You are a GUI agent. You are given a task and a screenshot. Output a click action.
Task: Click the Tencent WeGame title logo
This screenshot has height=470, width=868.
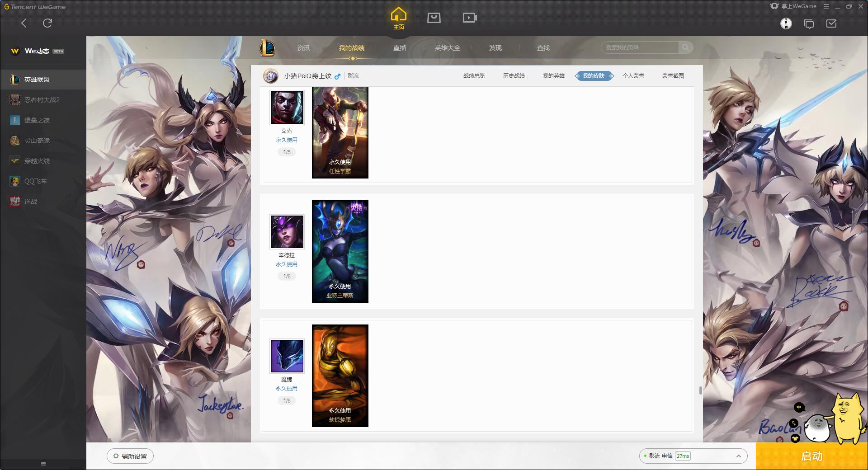35,7
